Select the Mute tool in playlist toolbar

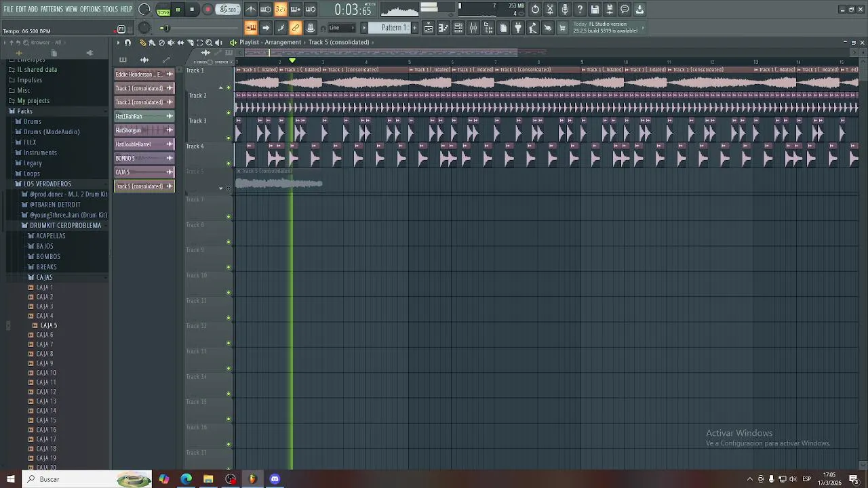(x=171, y=42)
